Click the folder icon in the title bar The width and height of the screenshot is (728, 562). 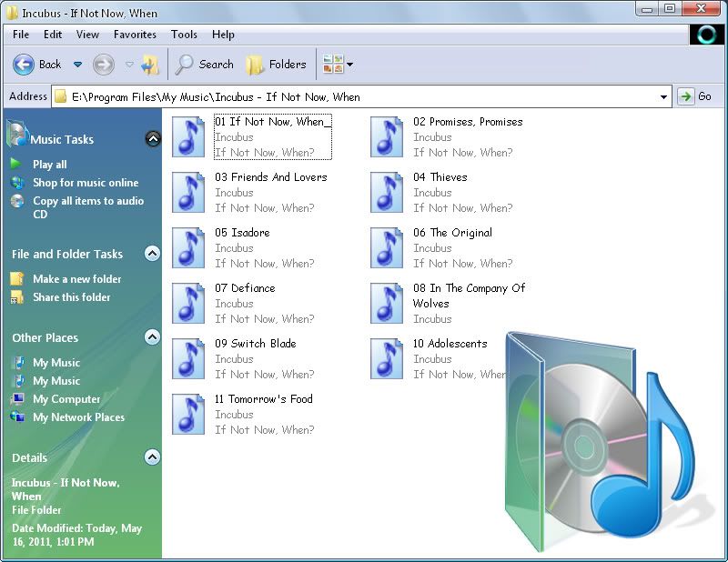(12, 13)
